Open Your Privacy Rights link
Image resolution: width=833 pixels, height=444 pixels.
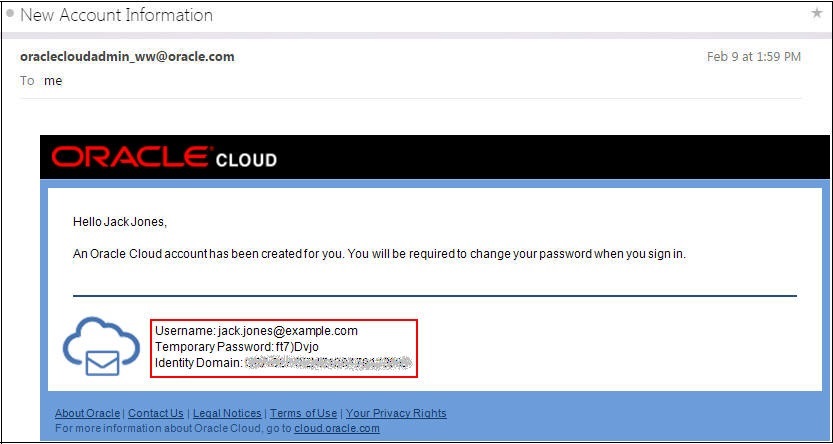[x=396, y=413]
